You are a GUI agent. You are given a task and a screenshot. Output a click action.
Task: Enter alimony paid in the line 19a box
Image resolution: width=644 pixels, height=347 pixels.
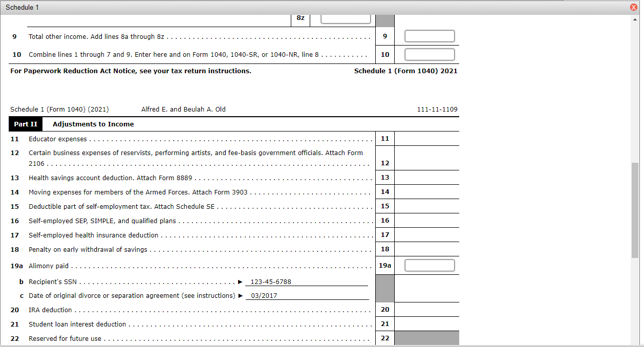[429, 265]
